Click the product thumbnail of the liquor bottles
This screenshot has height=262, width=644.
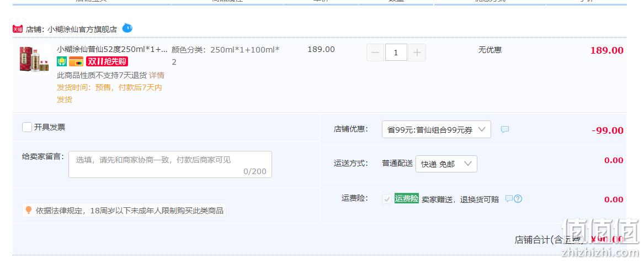(x=34, y=59)
